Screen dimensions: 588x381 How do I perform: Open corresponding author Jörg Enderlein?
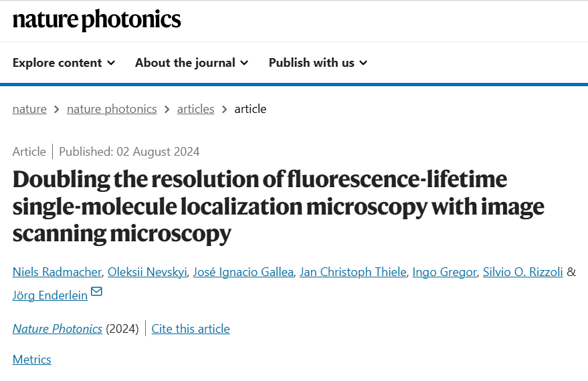[50, 295]
